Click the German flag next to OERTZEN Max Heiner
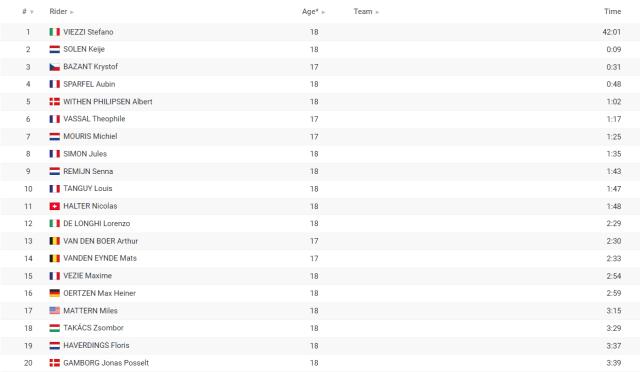Screen dimensions: 640x372 click(55, 293)
